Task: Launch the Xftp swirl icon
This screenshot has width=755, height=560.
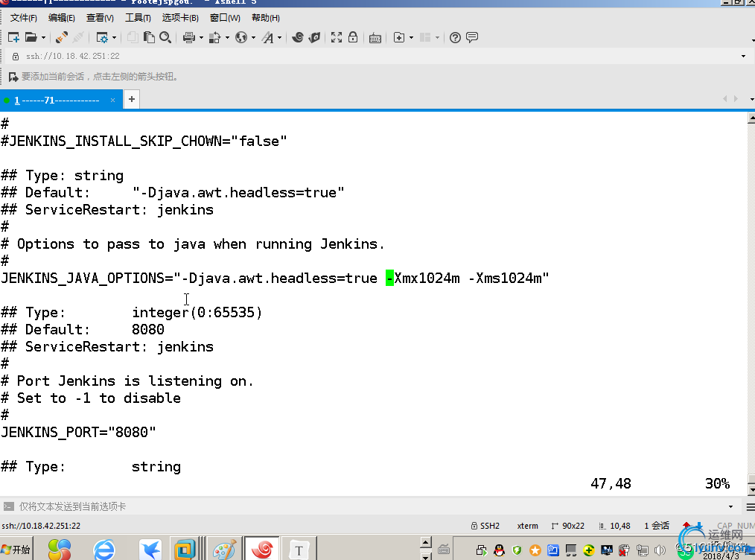Action: pos(298,37)
